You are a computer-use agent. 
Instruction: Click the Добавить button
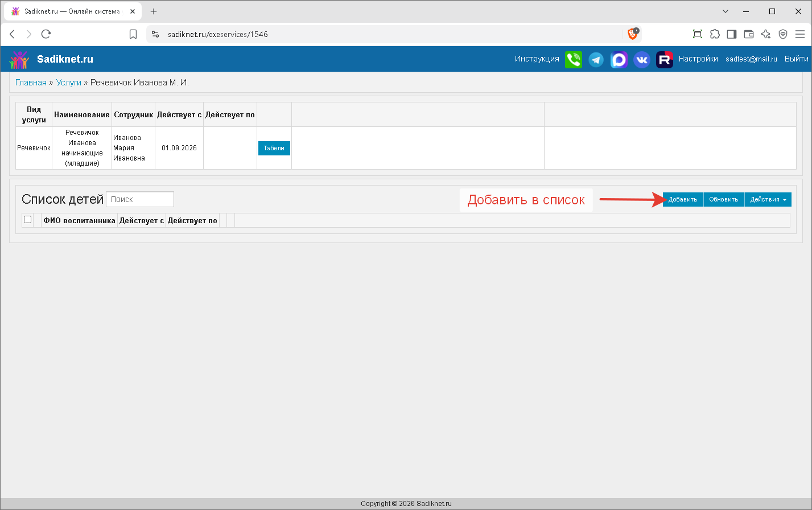coord(683,199)
